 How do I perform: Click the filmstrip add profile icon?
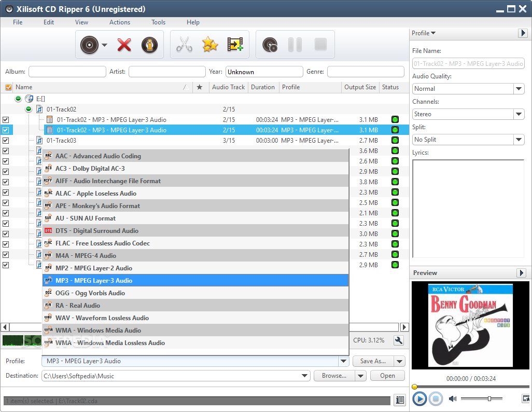[235, 45]
